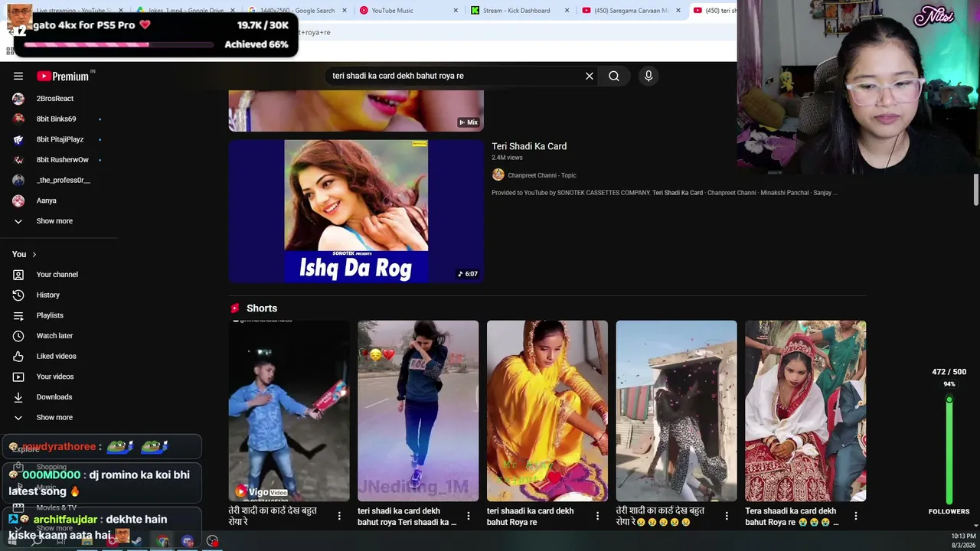Click Chrome icon in Windows taskbar

point(163,542)
